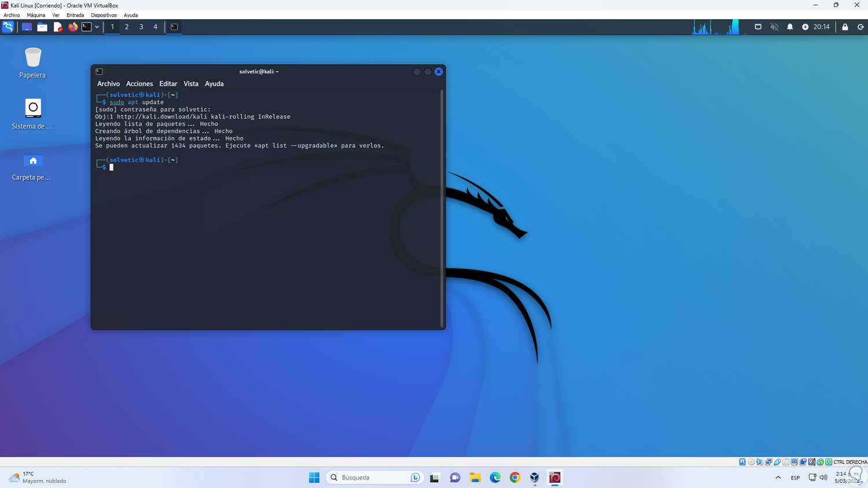
Task: Open the notifications bell in Kali panel
Action: point(790,27)
